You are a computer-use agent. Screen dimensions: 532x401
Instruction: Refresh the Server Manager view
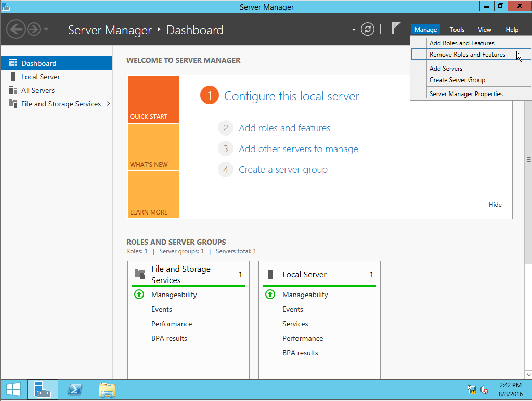pos(367,30)
